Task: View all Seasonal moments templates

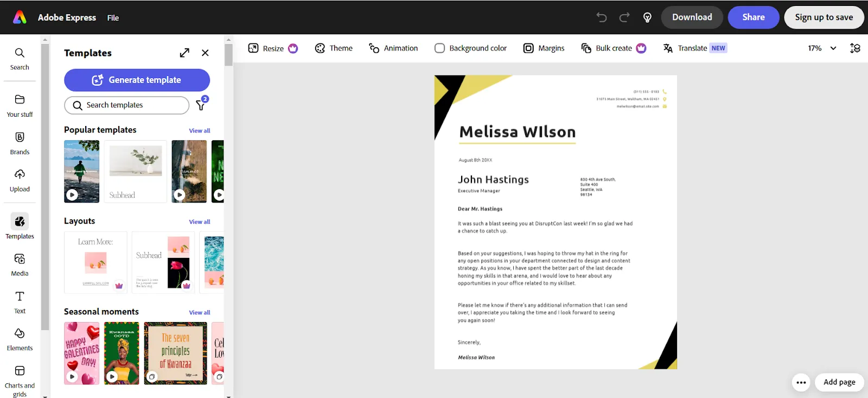Action: point(199,313)
